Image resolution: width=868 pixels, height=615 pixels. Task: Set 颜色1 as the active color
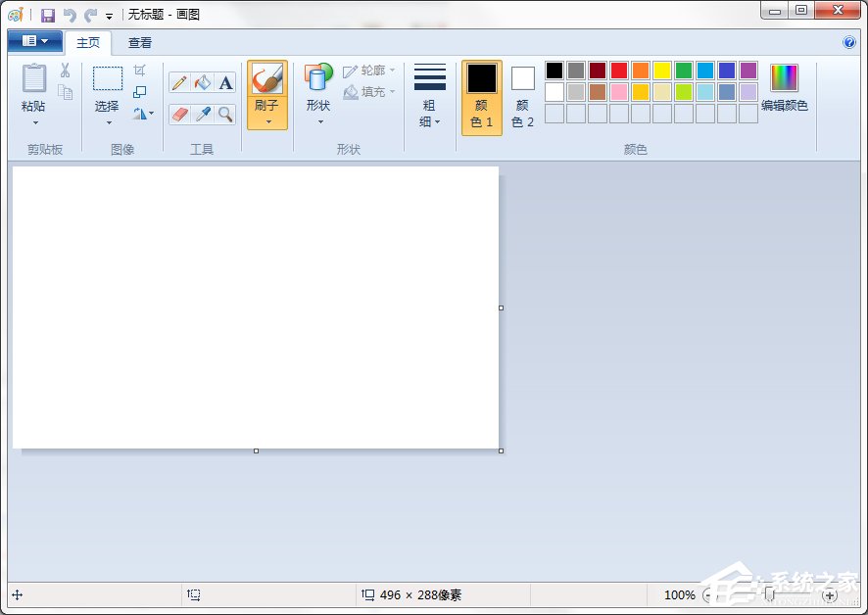(x=481, y=92)
